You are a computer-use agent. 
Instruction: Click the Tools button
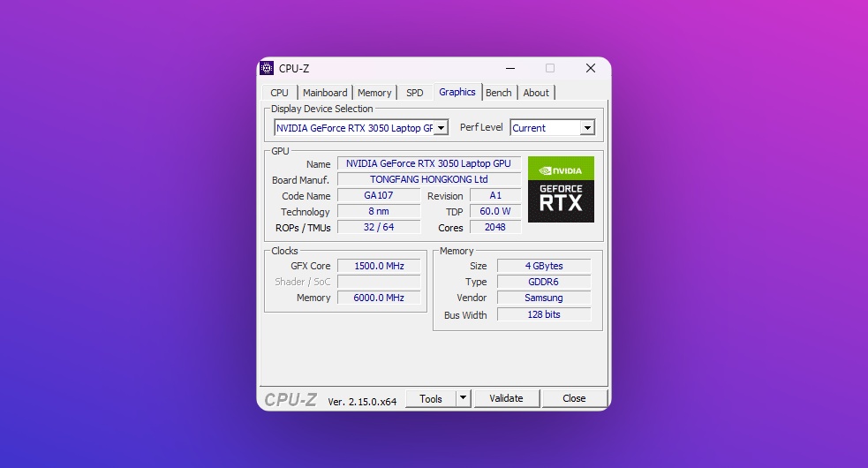(431, 398)
